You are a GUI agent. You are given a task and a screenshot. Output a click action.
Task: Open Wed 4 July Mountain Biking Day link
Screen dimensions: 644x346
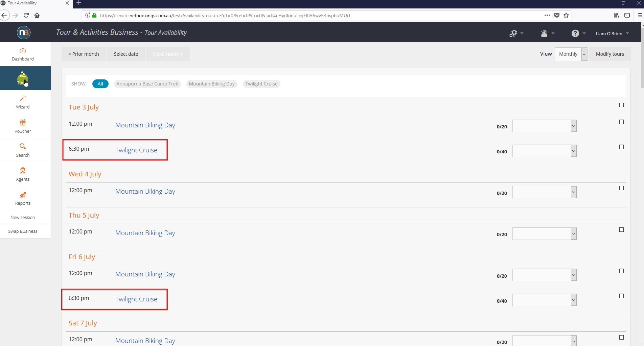(x=145, y=191)
